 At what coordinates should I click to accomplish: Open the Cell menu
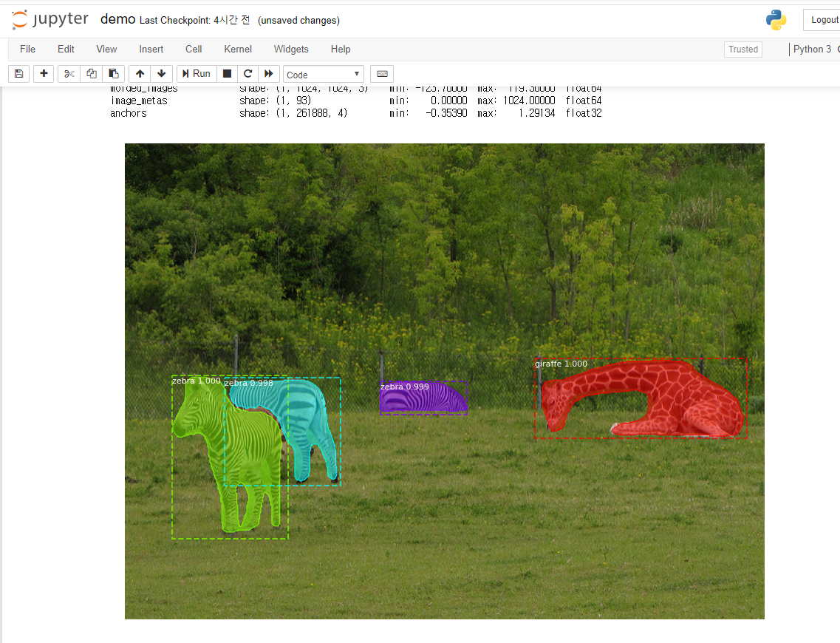point(194,50)
